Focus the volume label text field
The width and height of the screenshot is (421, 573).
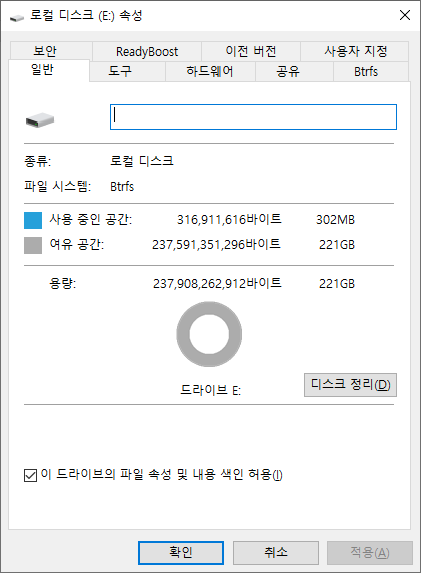pyautogui.click(x=253, y=117)
